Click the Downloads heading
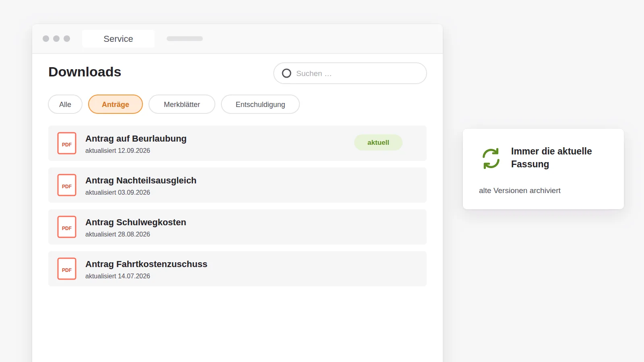 [x=85, y=72]
